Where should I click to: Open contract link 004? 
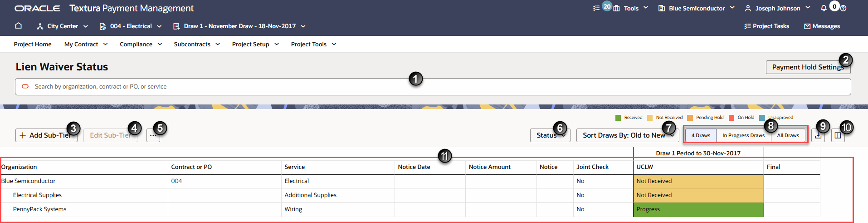tap(176, 181)
